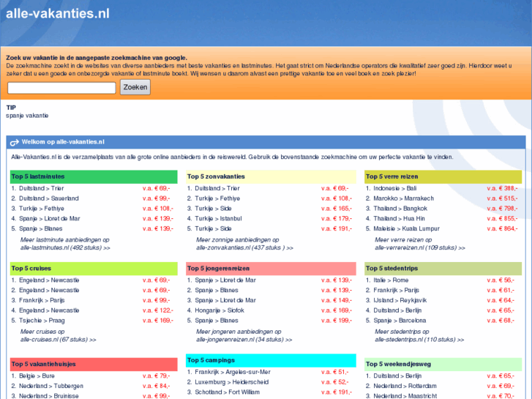Focus the vacation search input field
Viewport: 532px width, 399px height.
[61, 88]
